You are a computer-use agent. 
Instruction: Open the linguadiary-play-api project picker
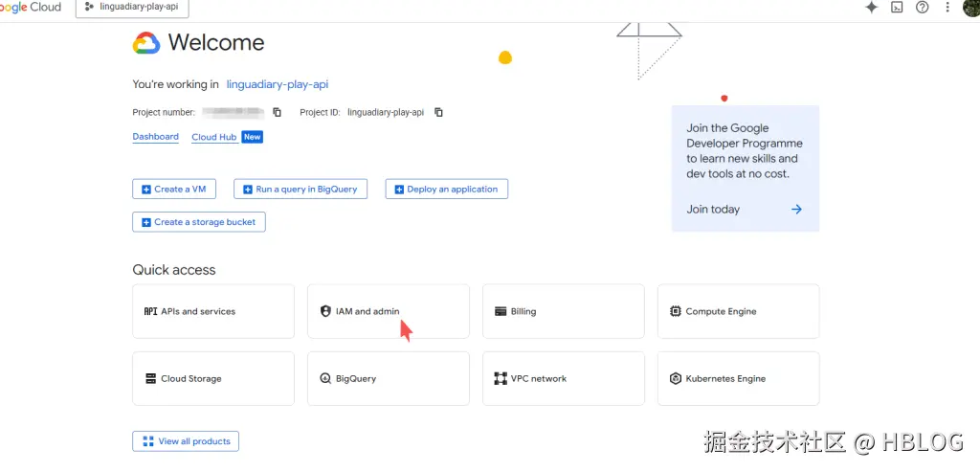(x=132, y=7)
